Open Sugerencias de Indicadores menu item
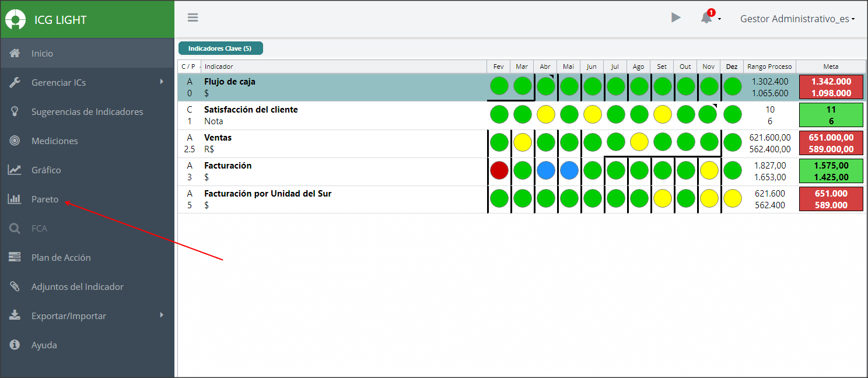This screenshot has width=868, height=378. (x=87, y=111)
